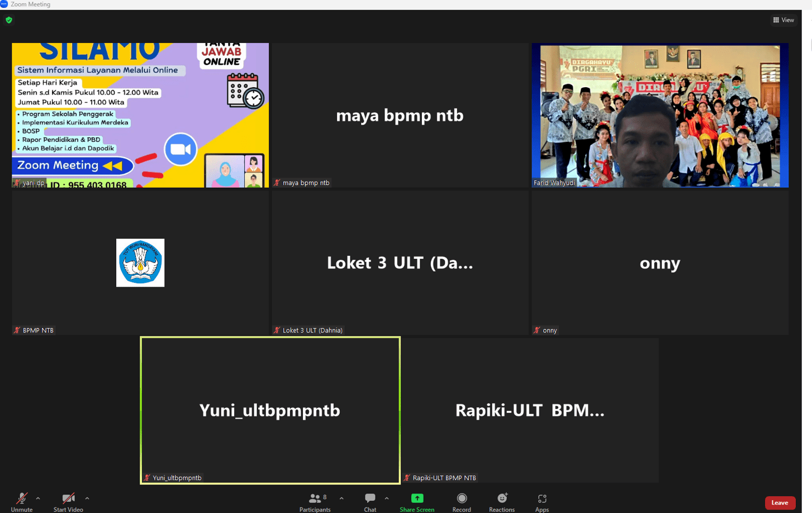This screenshot has width=812, height=513.
Task: Open audio options arrow beside Unmute
Action: [x=38, y=498]
